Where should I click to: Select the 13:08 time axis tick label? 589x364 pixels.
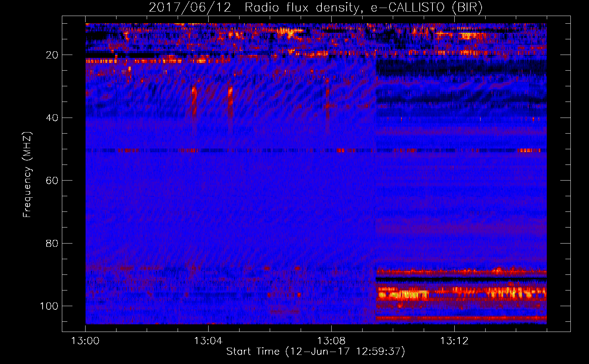click(331, 341)
